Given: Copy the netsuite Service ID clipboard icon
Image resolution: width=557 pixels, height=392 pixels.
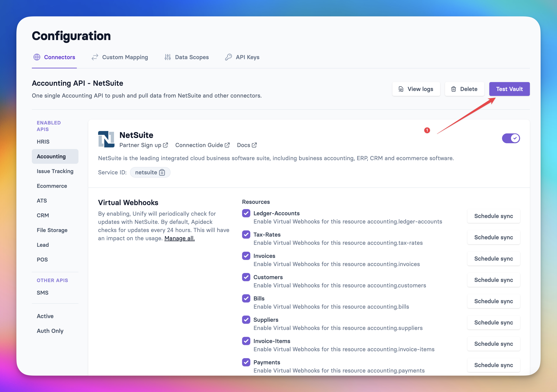Looking at the screenshot, I should pos(162,173).
